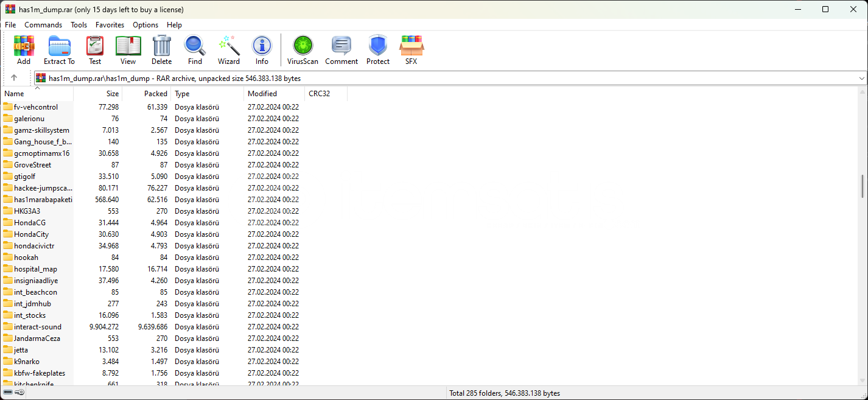Click the Add archive toolbar icon
868x400 pixels.
click(x=24, y=49)
